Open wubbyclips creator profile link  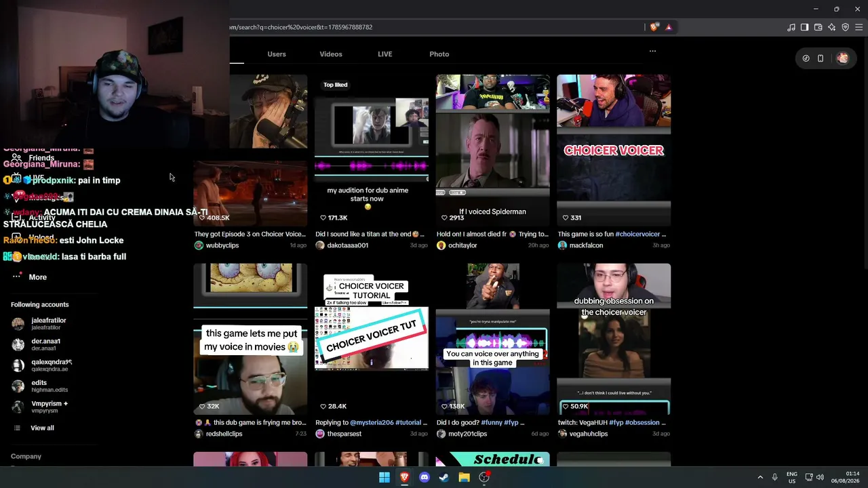click(222, 245)
